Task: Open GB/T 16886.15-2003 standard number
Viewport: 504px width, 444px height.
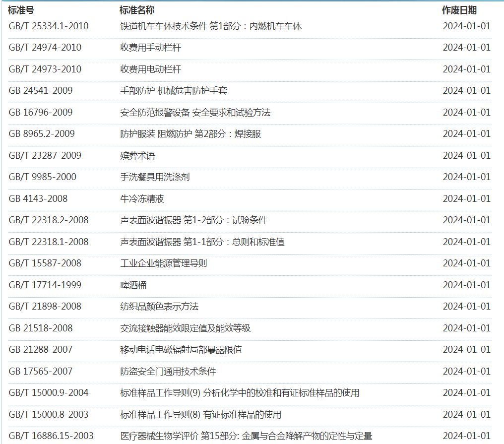Action: tap(51, 436)
